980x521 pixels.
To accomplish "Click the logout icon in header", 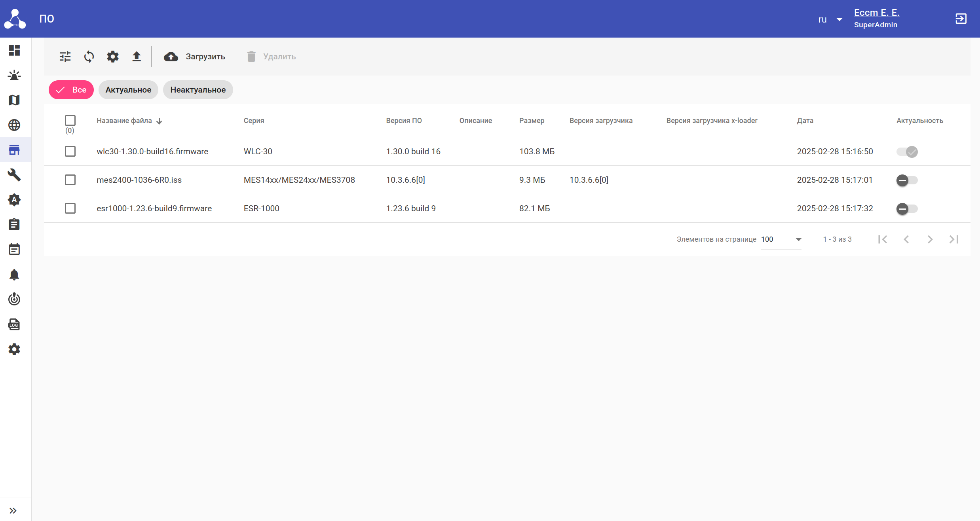I will tap(961, 19).
